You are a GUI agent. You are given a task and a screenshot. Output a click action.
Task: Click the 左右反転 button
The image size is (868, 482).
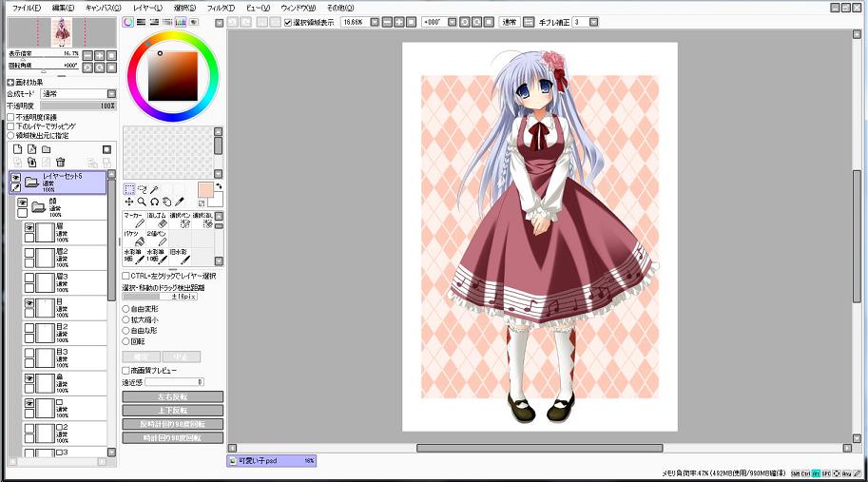click(x=172, y=396)
